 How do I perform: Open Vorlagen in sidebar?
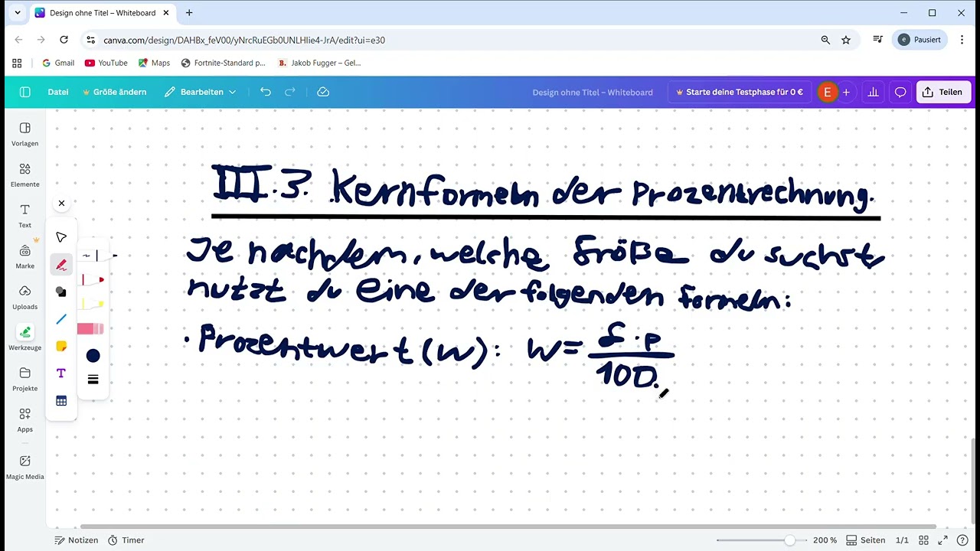click(25, 134)
